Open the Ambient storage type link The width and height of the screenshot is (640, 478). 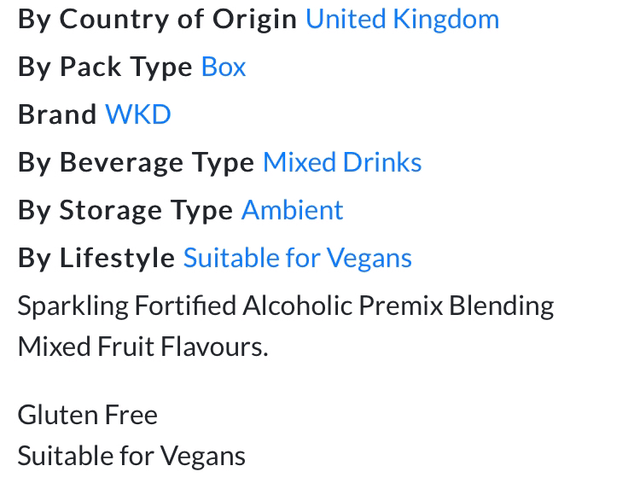292,210
